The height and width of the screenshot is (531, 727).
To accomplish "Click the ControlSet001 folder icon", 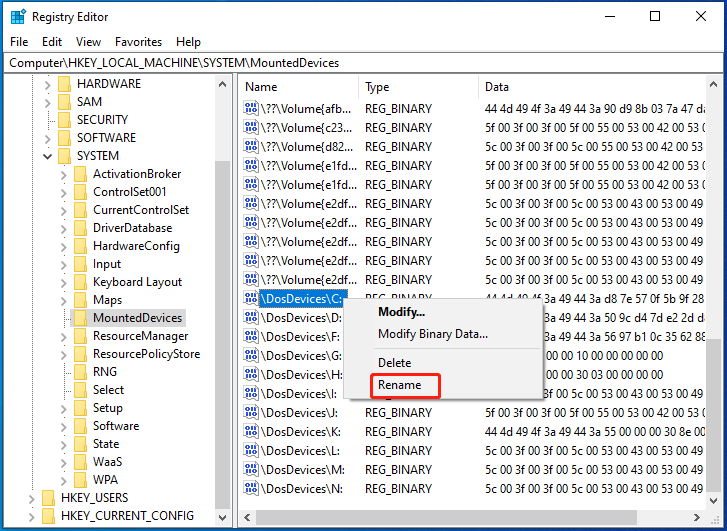I will click(x=81, y=192).
